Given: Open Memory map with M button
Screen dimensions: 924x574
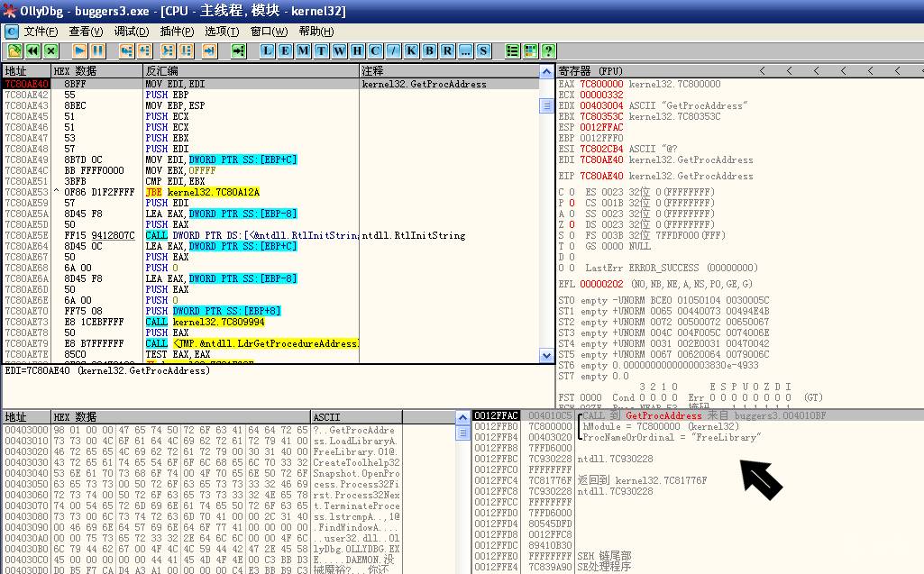Looking at the screenshot, I should (304, 50).
